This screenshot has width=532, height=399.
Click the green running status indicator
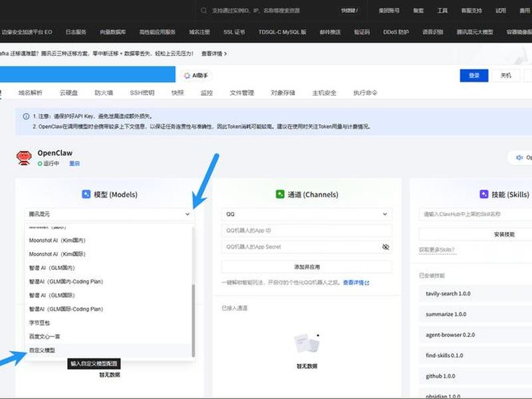pos(40,164)
